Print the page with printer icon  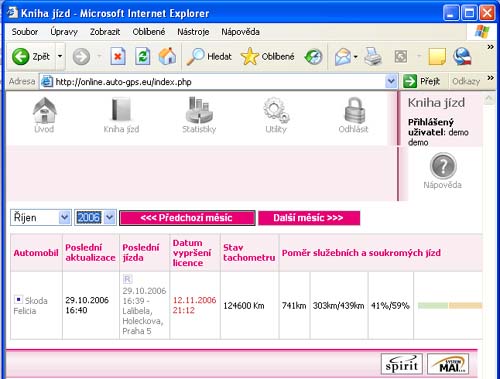(373, 56)
